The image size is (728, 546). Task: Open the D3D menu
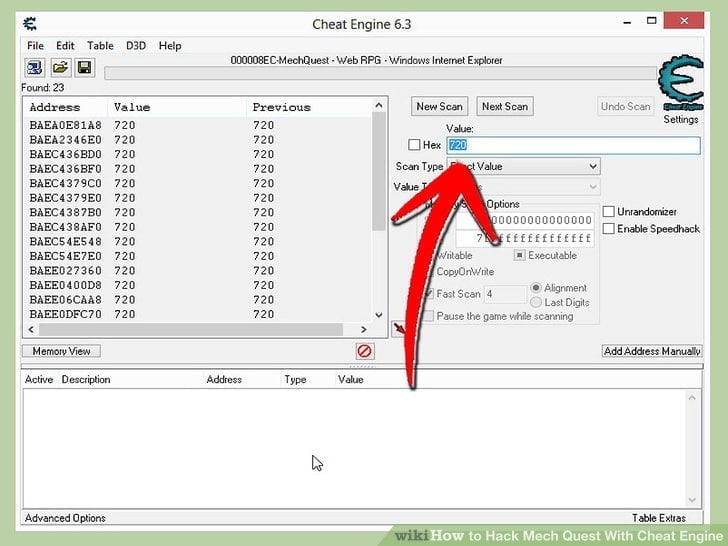tap(136, 46)
